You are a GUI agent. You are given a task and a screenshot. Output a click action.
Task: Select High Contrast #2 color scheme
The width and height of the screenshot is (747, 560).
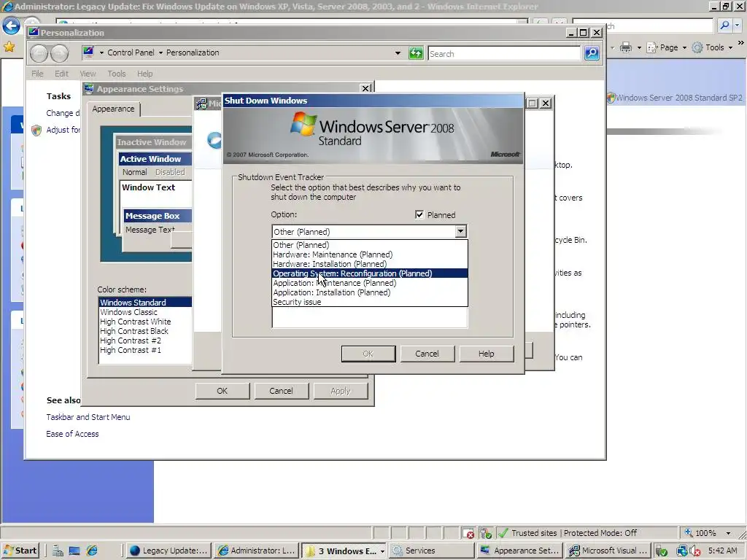point(145,341)
